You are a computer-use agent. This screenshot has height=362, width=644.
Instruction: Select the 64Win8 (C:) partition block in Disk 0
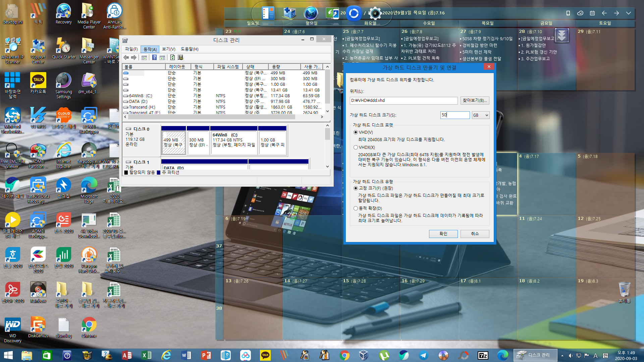(234, 140)
